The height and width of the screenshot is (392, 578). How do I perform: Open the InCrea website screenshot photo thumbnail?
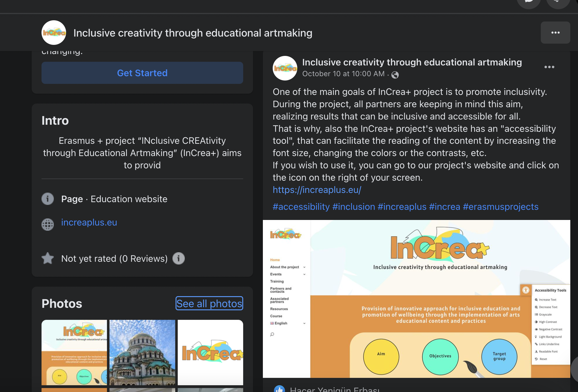point(74,352)
